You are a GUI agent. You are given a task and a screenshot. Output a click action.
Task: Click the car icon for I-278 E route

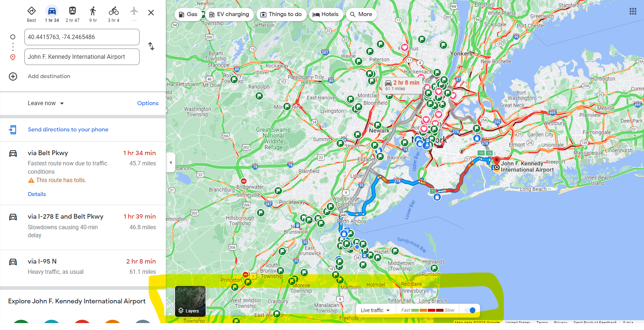[x=13, y=217]
